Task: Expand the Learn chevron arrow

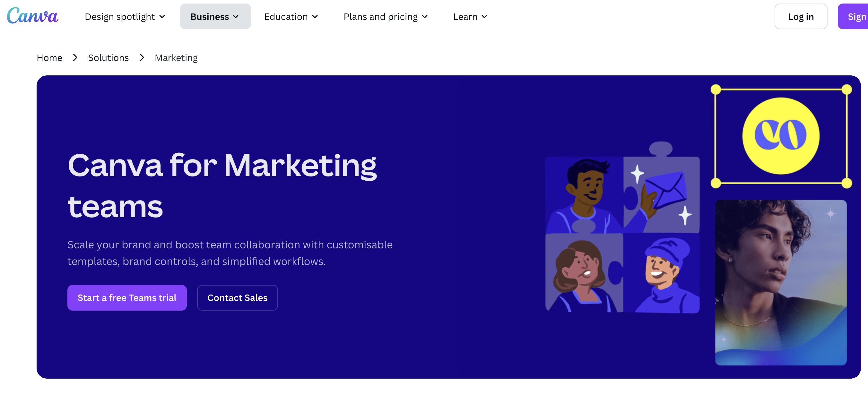Action: 484,16
